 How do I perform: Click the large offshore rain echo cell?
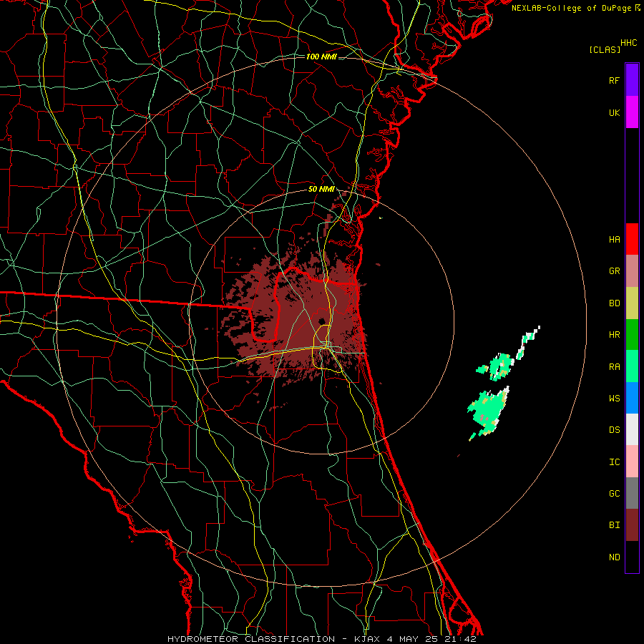coord(489,412)
